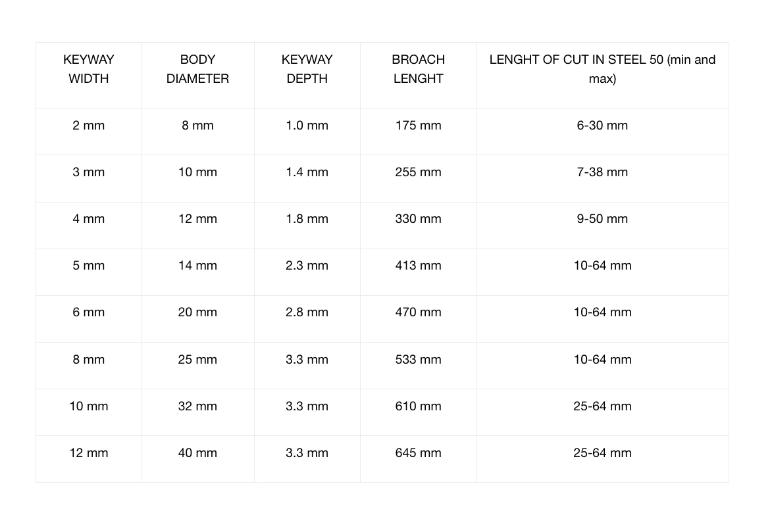Viewport: 772px width, 532px height.
Task: Click the 330 mm broach length cell
Action: tap(418, 219)
